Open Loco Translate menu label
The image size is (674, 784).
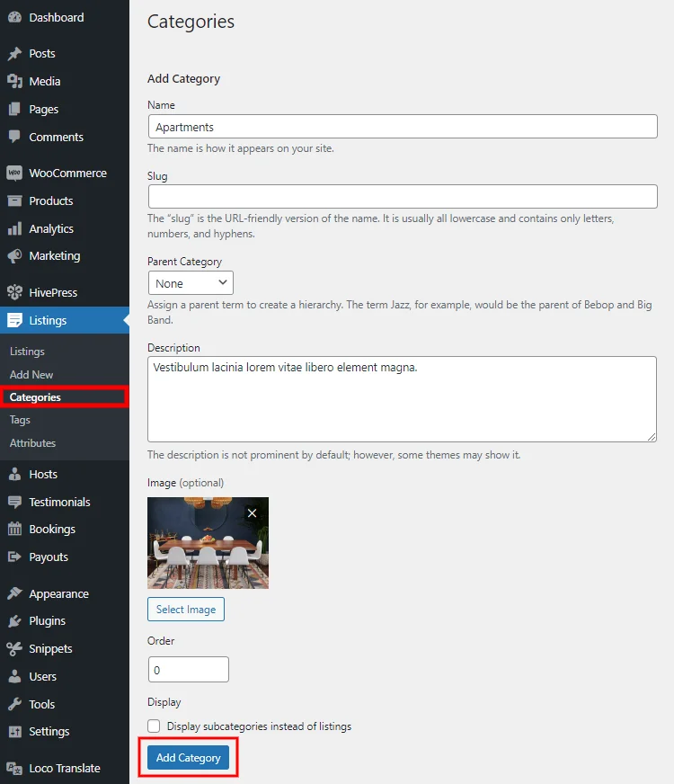[x=65, y=769]
